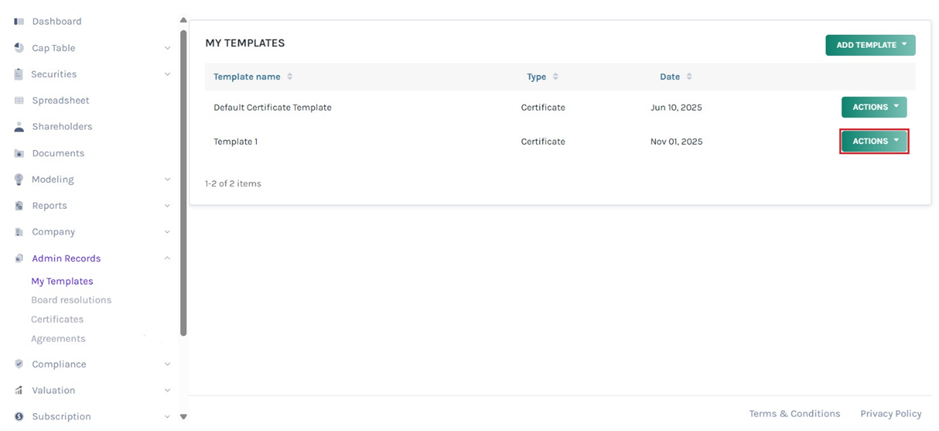
Task: Sort templates by Date column
Action: [x=689, y=77]
